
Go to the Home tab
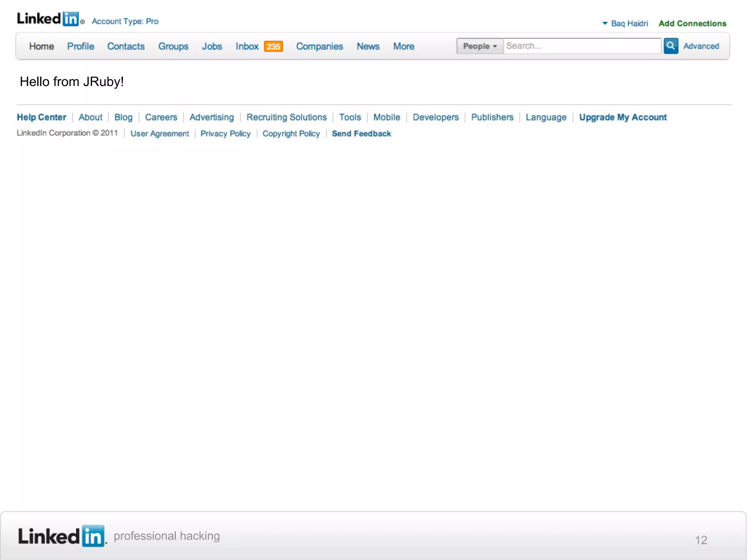(42, 46)
